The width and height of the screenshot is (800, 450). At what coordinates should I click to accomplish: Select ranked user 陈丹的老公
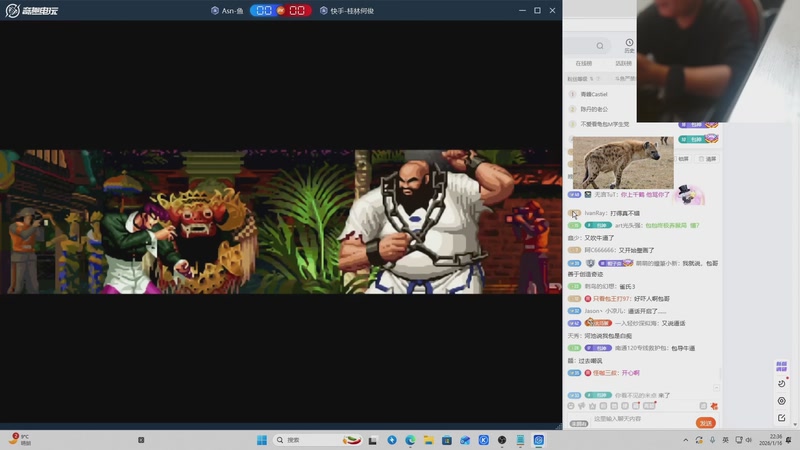[x=594, y=109]
